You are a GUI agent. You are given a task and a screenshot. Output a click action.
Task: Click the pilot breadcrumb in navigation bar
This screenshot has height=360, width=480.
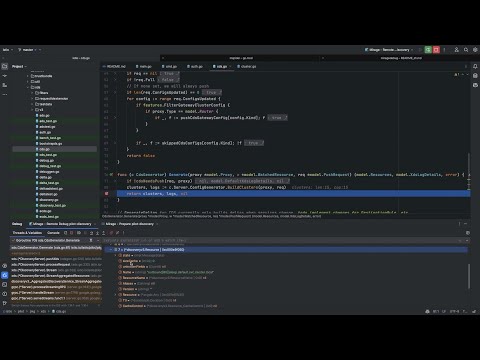point(21,311)
